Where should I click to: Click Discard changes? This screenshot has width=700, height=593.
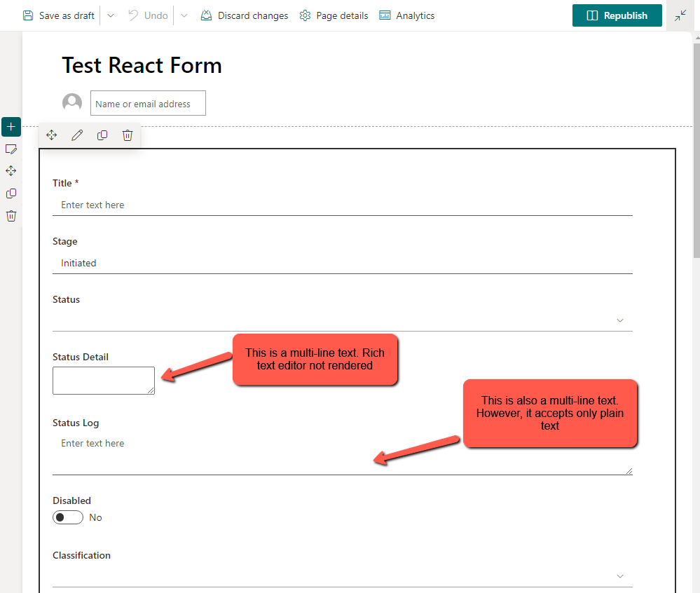point(244,15)
